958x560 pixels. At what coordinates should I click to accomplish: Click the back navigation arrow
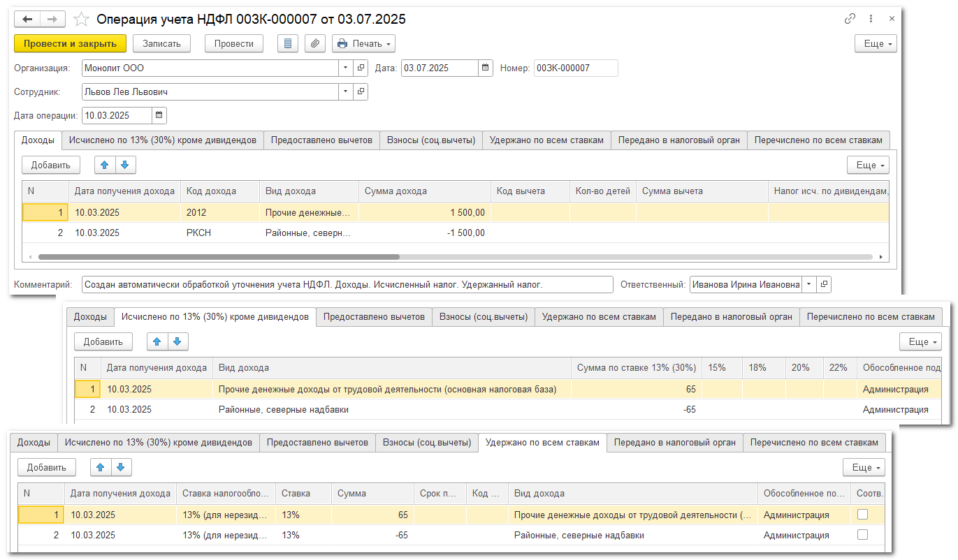[x=27, y=20]
